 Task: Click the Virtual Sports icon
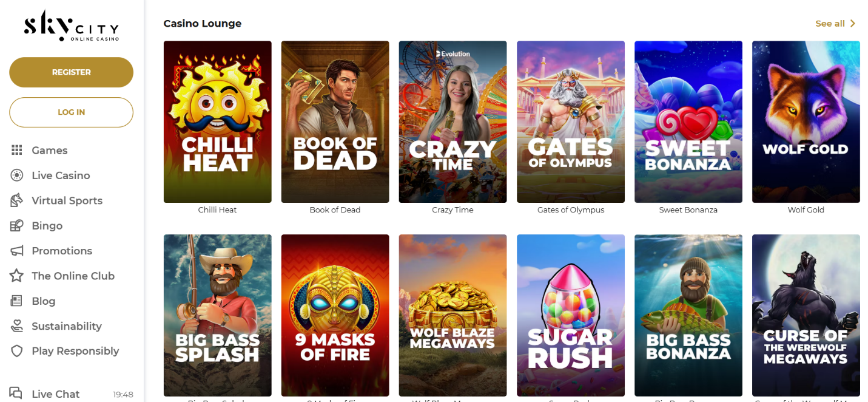pos(16,200)
